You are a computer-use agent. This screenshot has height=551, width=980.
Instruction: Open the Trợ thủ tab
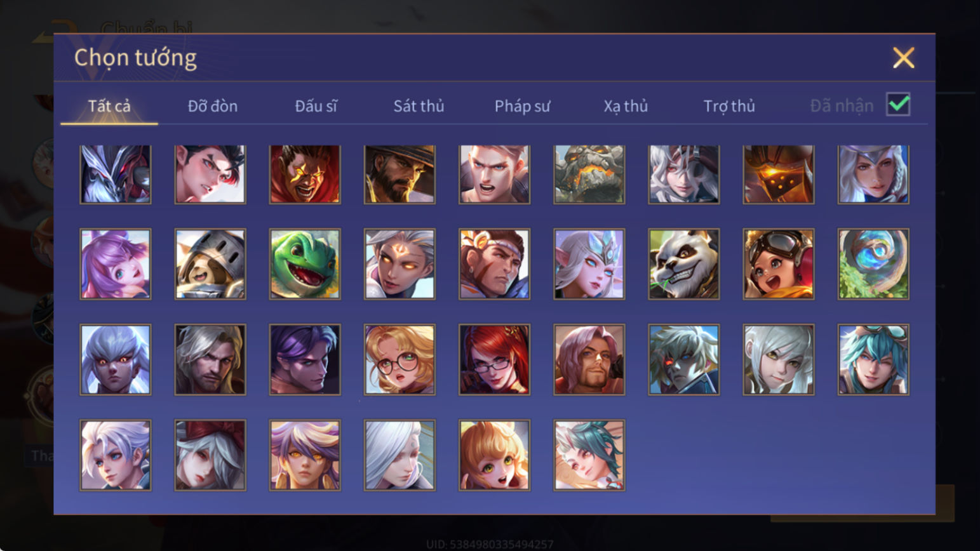[x=729, y=106]
